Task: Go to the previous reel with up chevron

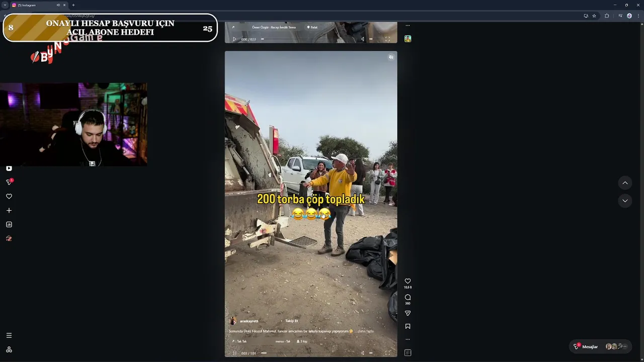Action: click(625, 183)
